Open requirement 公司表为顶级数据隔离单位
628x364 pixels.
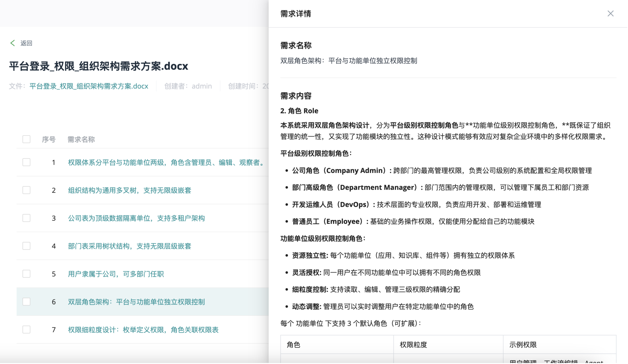click(x=137, y=218)
